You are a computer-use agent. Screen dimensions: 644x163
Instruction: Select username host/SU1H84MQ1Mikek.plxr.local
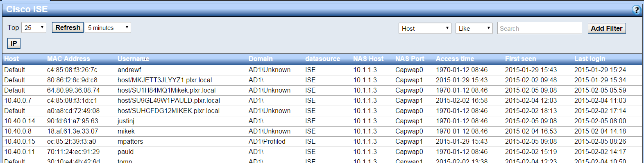(166, 90)
